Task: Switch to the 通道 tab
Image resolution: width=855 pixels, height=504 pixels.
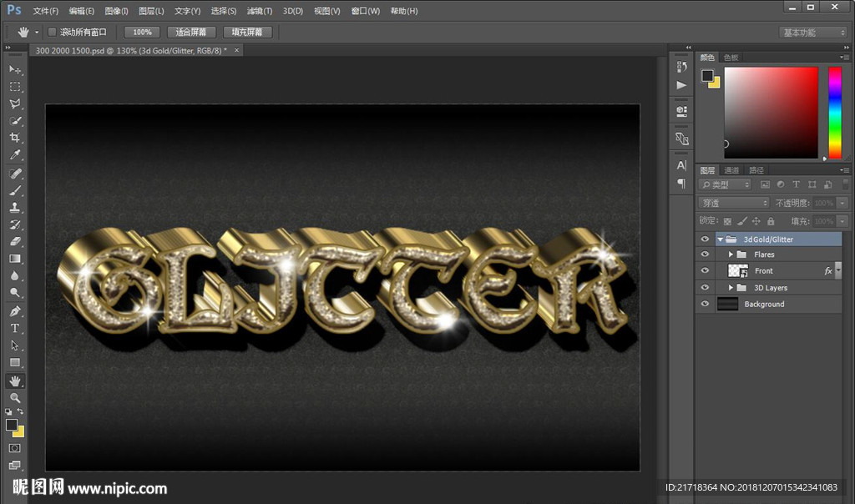Action: tap(732, 170)
